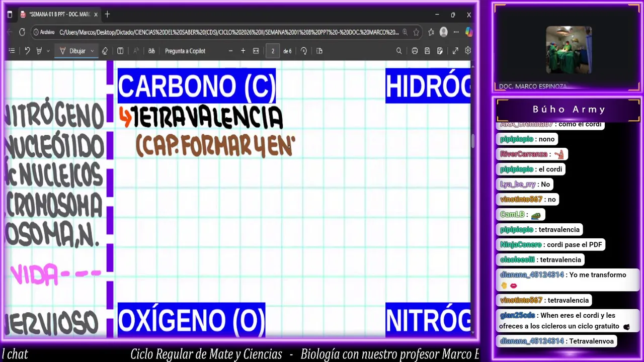The image size is (644, 362).
Task: Click chat message 'Tetravalenvoa'
Action: click(592, 341)
